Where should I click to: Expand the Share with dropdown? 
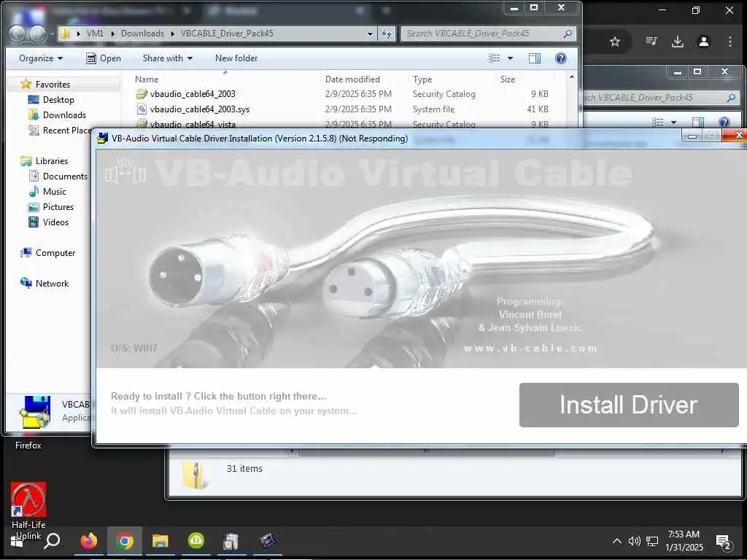(x=168, y=58)
